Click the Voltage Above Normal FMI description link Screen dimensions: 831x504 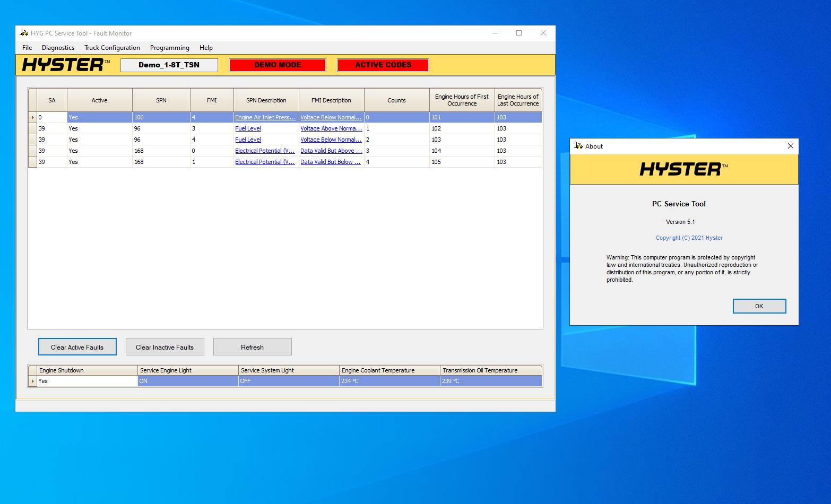[x=331, y=128]
